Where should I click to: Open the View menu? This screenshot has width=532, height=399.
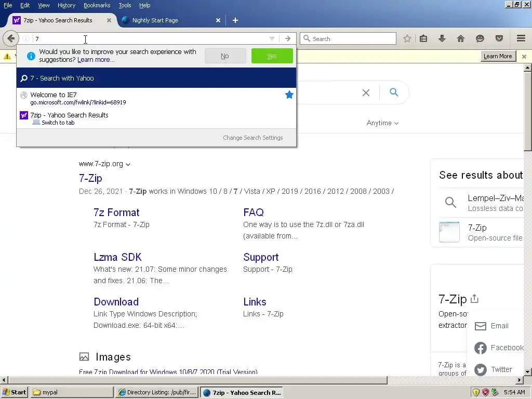pyautogui.click(x=44, y=5)
